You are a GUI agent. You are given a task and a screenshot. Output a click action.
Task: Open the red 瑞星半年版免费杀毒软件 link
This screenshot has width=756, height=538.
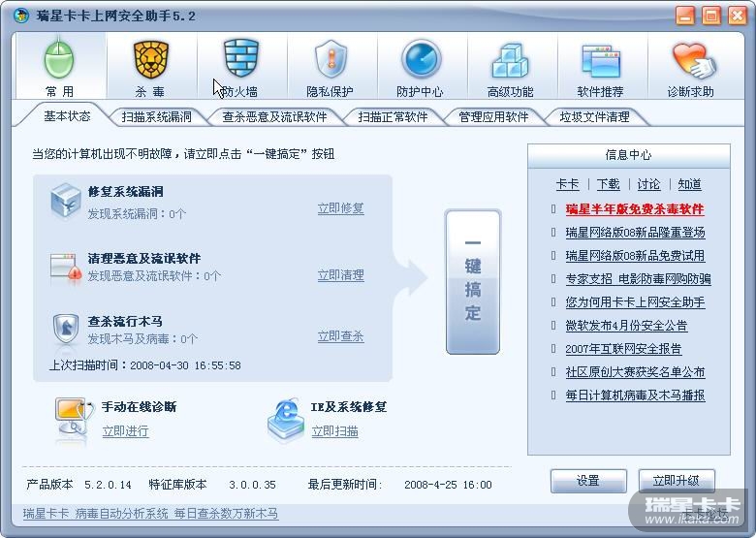tap(635, 209)
